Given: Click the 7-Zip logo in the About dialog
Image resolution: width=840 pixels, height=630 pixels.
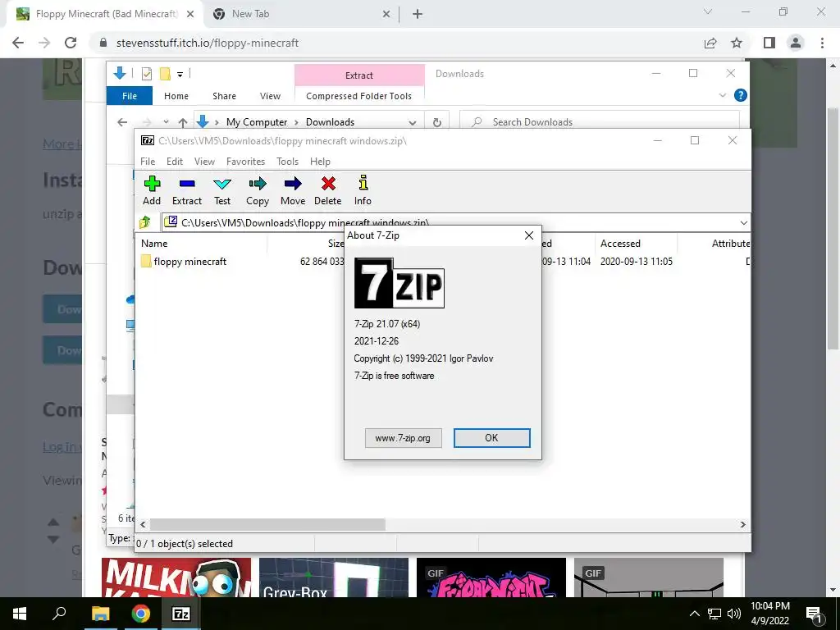Looking at the screenshot, I should pyautogui.click(x=399, y=283).
